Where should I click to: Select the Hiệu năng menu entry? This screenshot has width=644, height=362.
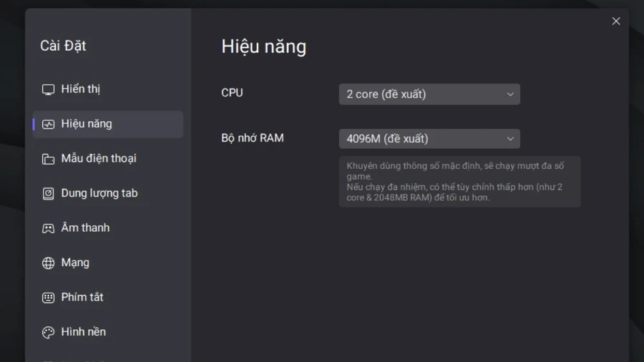107,124
